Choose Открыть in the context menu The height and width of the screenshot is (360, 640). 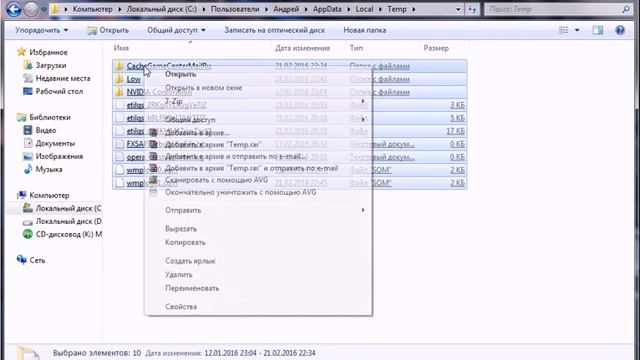pyautogui.click(x=258, y=74)
